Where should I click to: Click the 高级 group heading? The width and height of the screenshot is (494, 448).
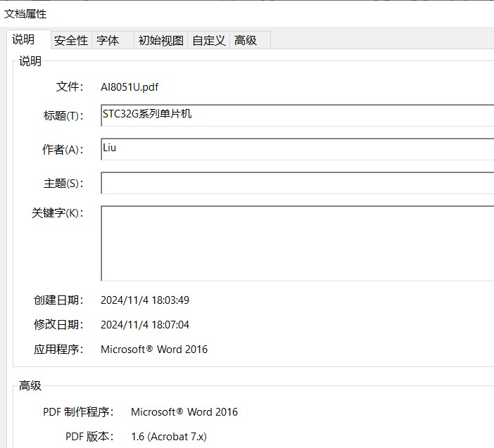pyautogui.click(x=30, y=385)
